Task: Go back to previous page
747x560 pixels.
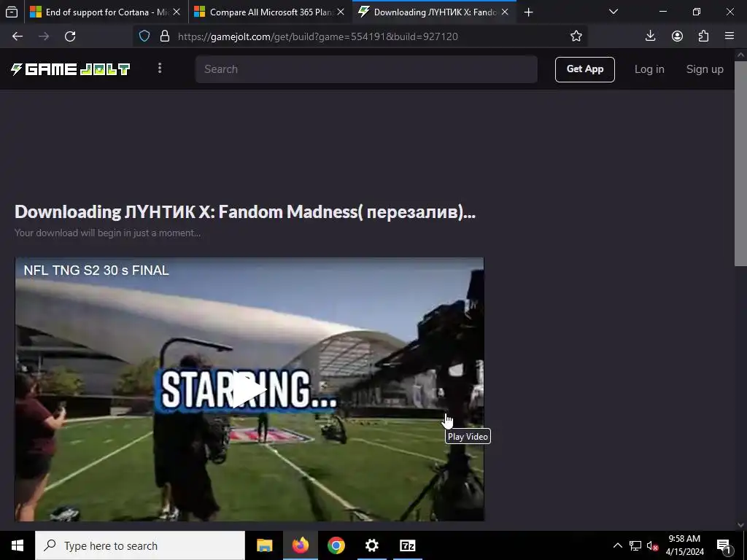Action: click(x=18, y=36)
